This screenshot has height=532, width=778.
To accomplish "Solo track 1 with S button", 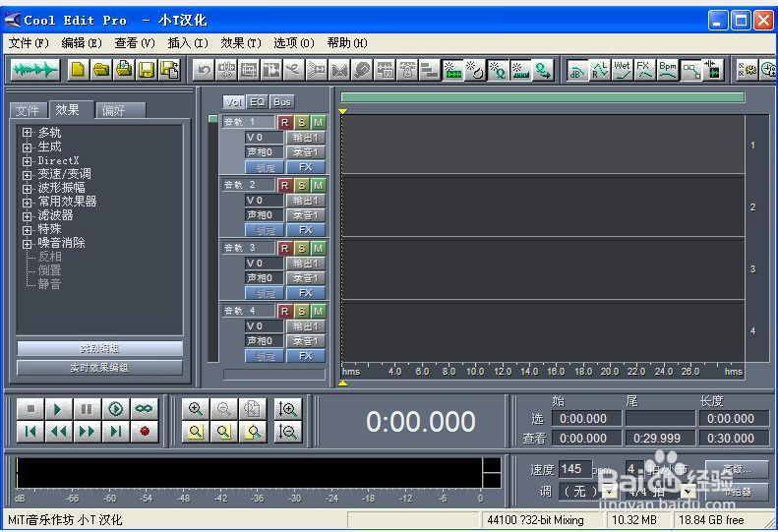I will pos(302,122).
